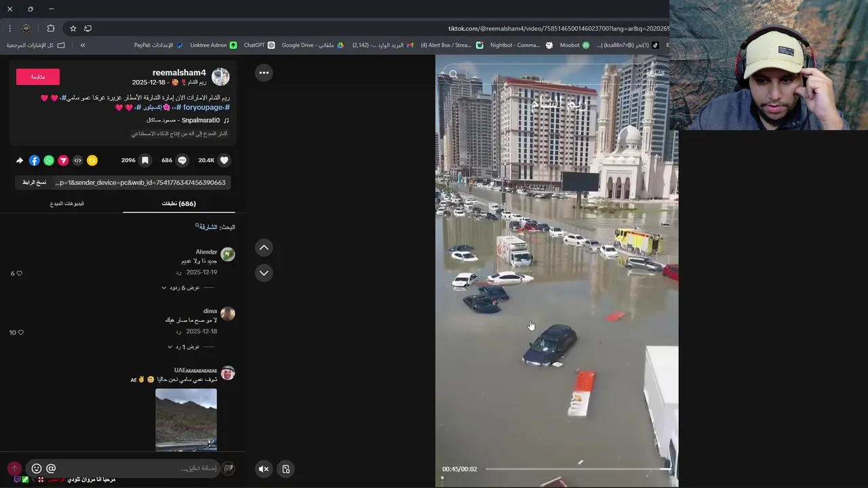Screen dimensions: 868x488
Task: Click the reemalsham4 username
Action: click(x=179, y=73)
